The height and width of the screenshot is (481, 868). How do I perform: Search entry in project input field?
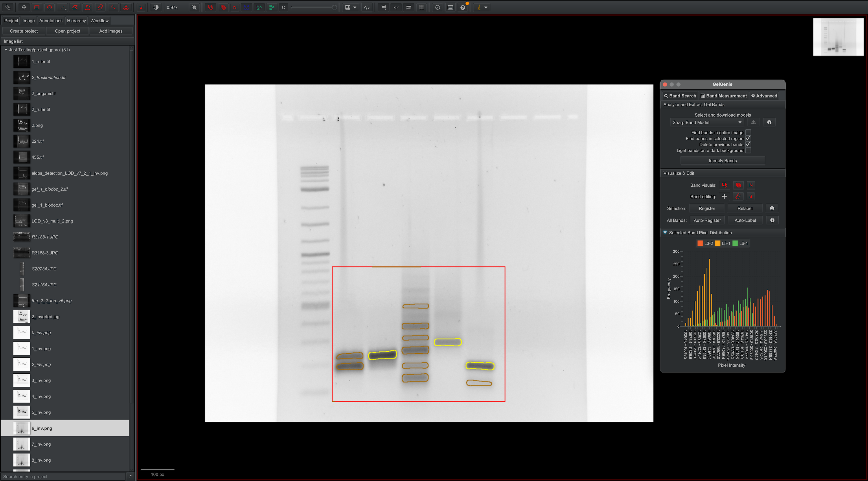(x=64, y=477)
